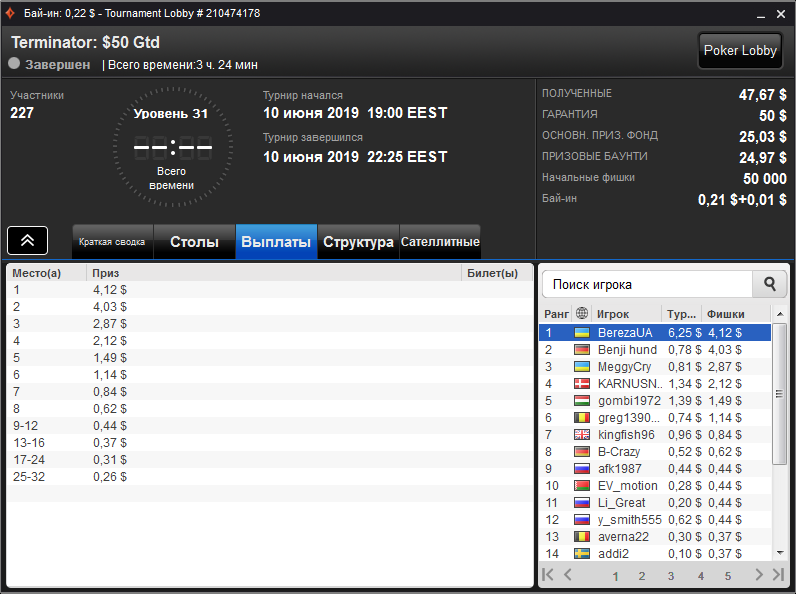
Task: Click the player search magnifier icon
Action: [770, 284]
